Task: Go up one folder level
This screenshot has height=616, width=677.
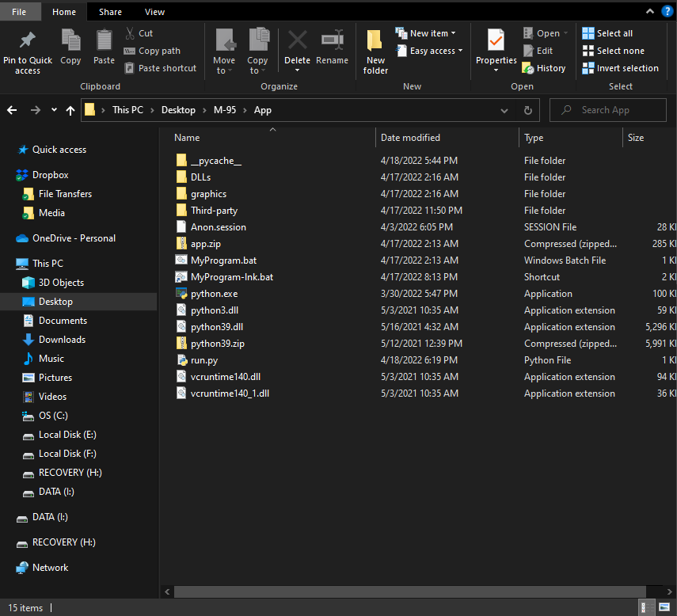Action: [x=70, y=111]
